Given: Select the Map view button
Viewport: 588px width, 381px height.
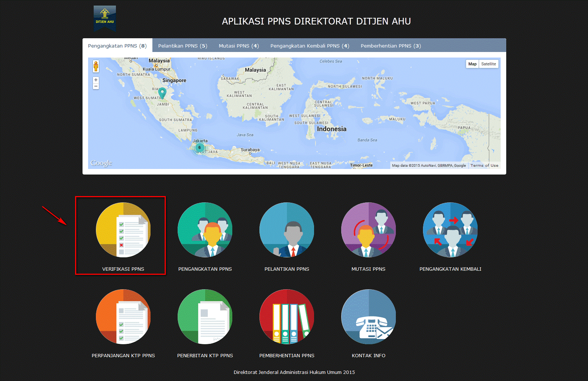Looking at the screenshot, I should 472,64.
